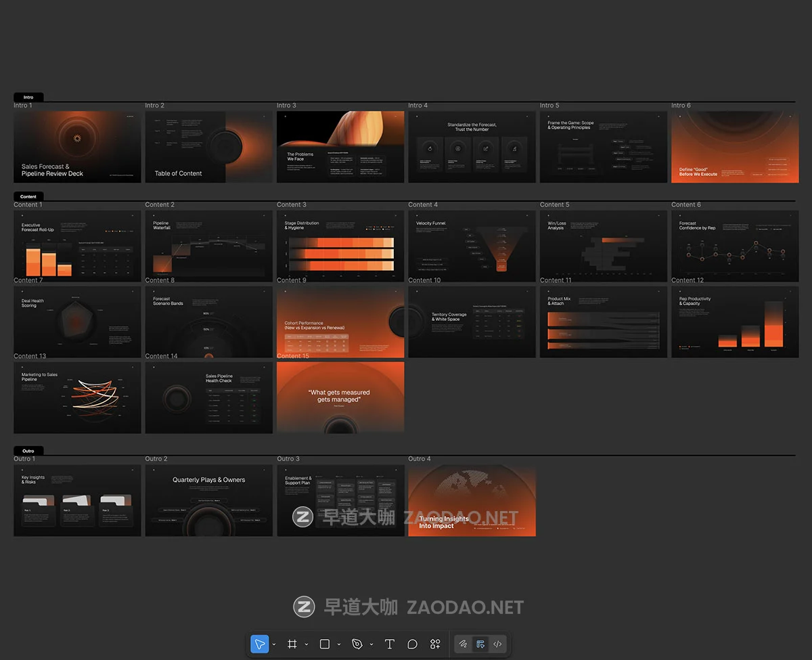Select the Pen tool
This screenshot has width=812, height=660.
357,644
